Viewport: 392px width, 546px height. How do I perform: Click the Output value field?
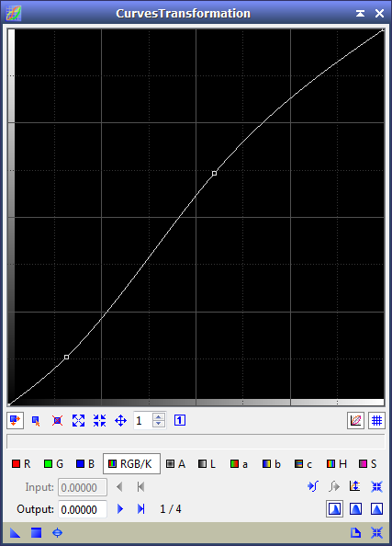coord(83,509)
